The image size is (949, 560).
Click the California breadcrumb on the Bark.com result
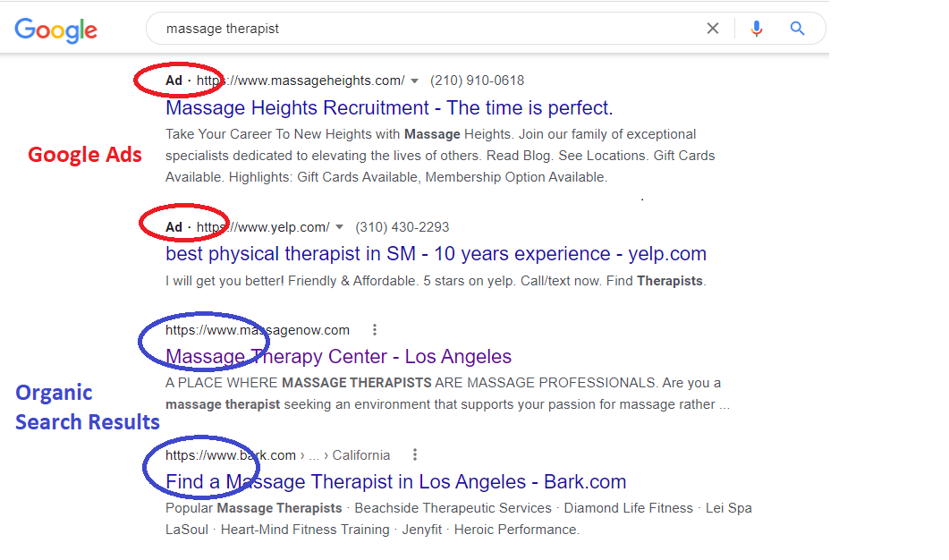pos(361,454)
